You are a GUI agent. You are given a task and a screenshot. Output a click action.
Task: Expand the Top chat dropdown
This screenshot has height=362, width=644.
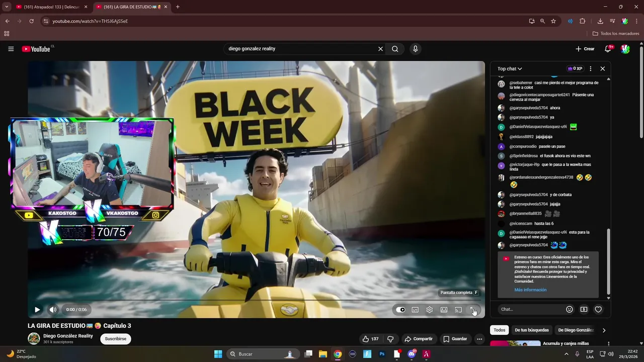510,69
